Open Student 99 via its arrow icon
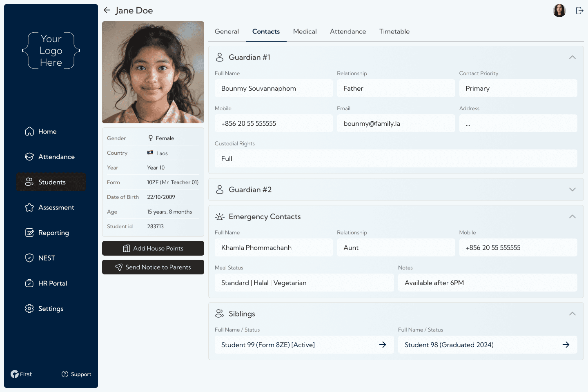Image resolution: width=588 pixels, height=392 pixels. pyautogui.click(x=383, y=345)
